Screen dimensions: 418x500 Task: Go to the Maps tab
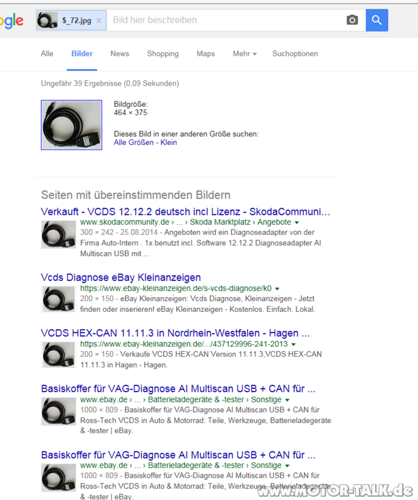[206, 54]
